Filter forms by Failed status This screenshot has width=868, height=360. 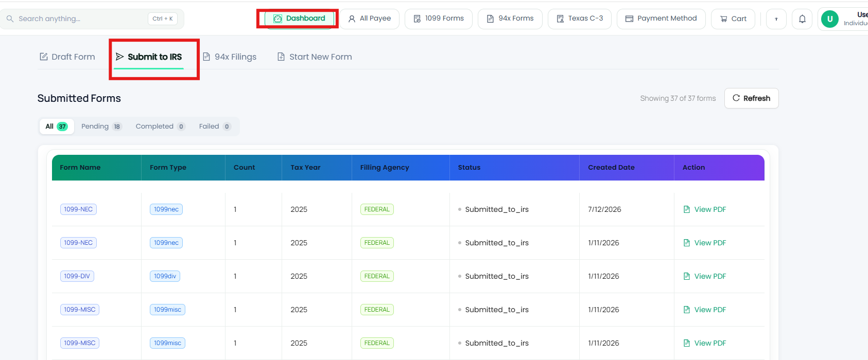click(215, 127)
